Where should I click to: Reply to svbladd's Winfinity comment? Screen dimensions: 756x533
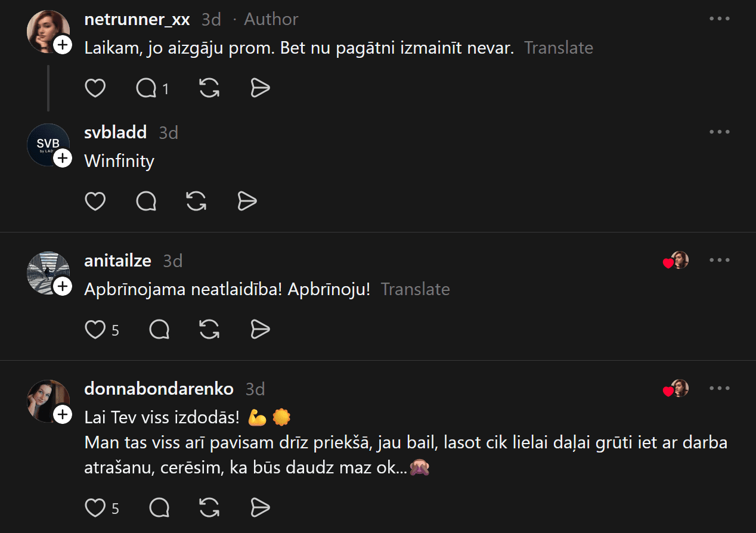pyautogui.click(x=147, y=202)
